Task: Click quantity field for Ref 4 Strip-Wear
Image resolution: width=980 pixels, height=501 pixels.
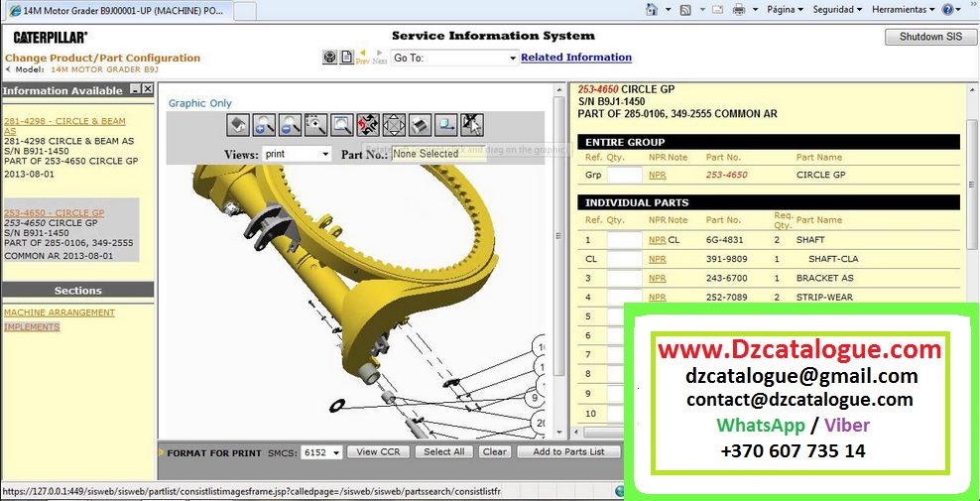Action: tap(625, 297)
